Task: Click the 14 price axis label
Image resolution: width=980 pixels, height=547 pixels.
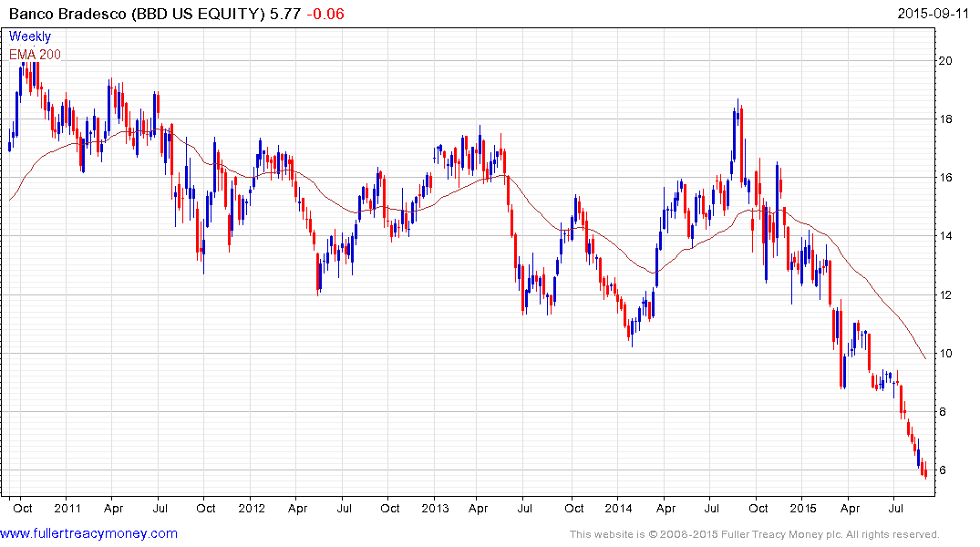Action: click(946, 236)
